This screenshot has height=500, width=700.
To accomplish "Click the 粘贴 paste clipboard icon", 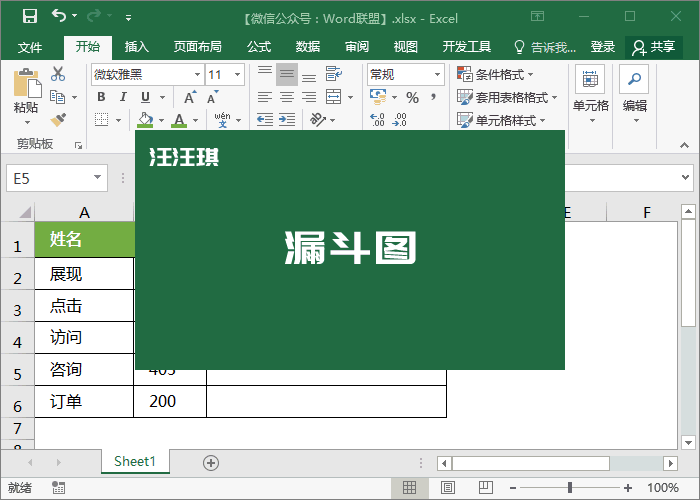I will click(x=26, y=83).
